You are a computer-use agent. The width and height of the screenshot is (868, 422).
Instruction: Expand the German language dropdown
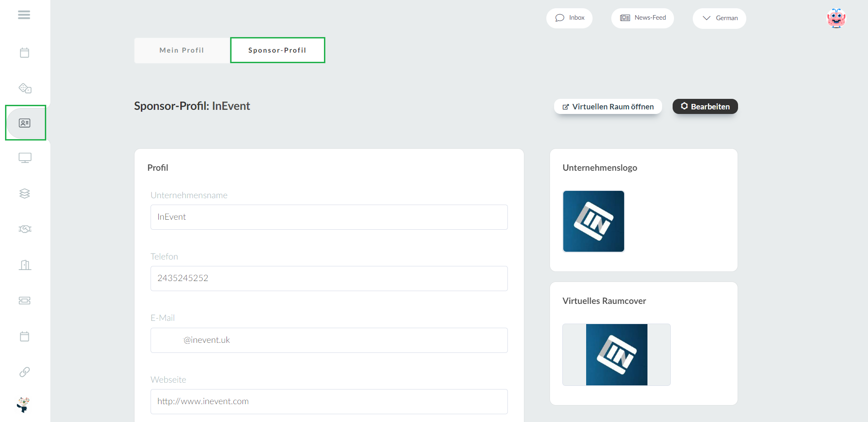coord(719,18)
